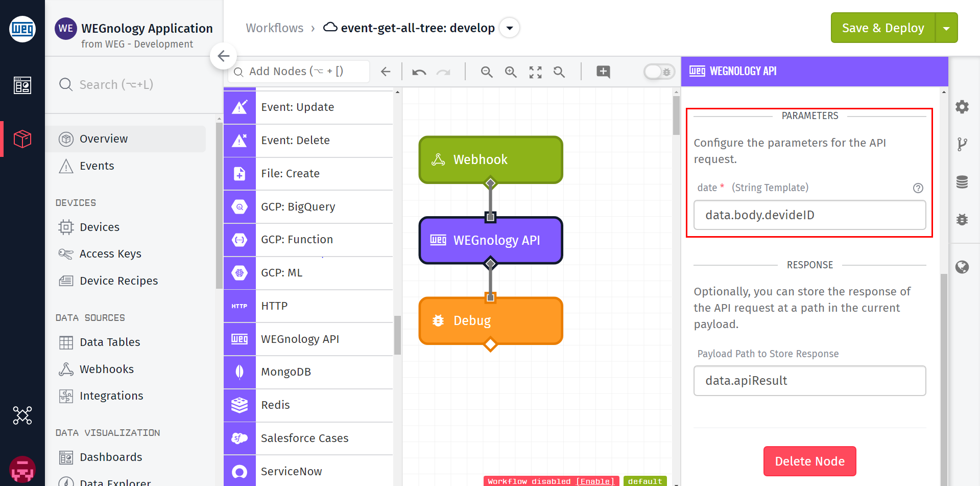Redo the workflow change
The height and width of the screenshot is (486, 980).
443,72
